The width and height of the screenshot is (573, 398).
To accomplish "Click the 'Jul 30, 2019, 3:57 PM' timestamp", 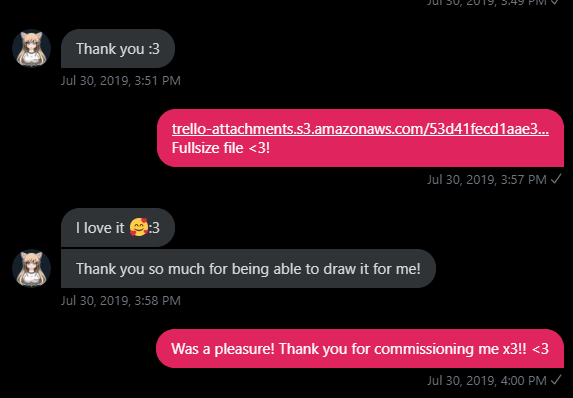I will click(487, 179).
